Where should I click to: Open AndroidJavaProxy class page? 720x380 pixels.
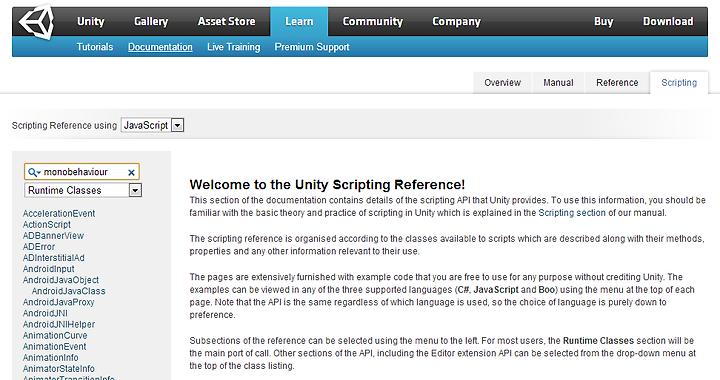[x=58, y=302]
